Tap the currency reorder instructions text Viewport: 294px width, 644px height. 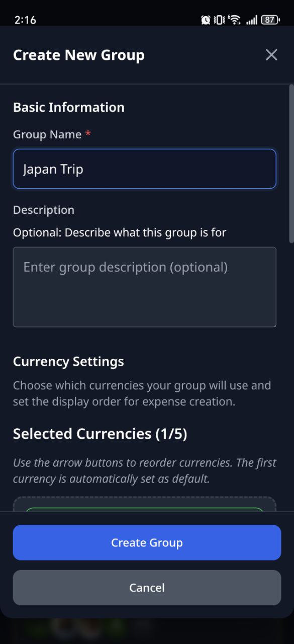tap(145, 470)
